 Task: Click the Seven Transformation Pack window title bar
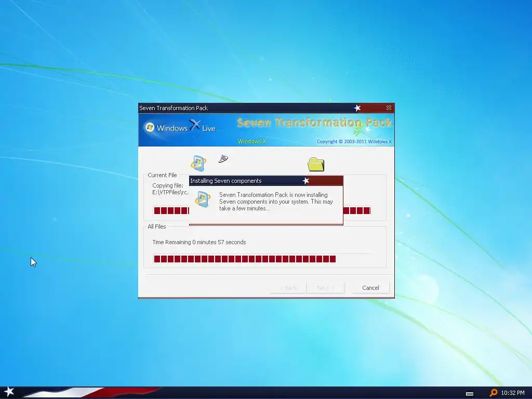267,108
